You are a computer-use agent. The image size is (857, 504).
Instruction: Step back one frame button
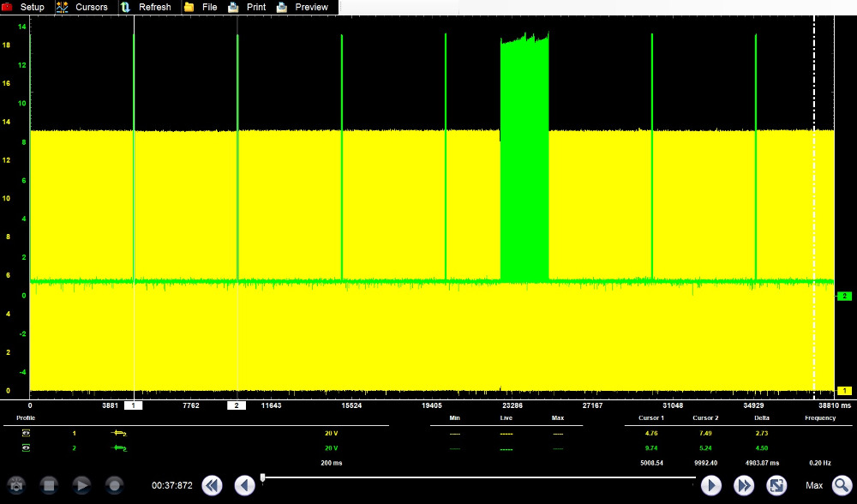[x=245, y=485]
